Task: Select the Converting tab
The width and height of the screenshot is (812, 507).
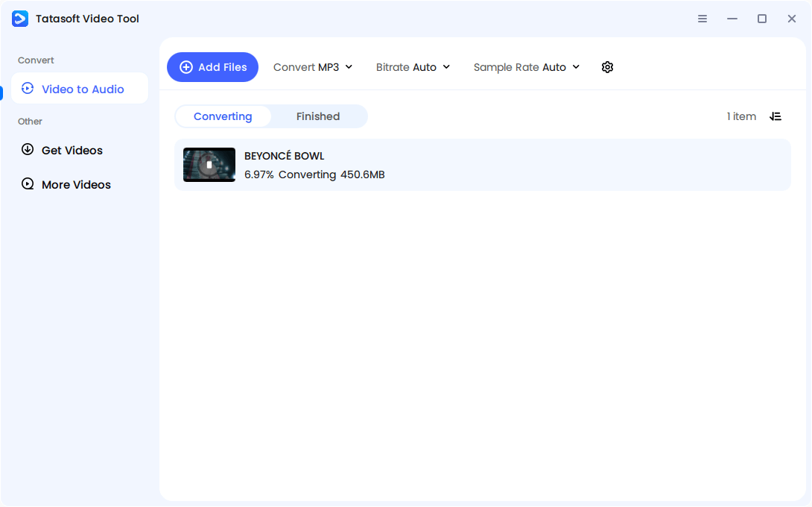Action: [x=222, y=116]
